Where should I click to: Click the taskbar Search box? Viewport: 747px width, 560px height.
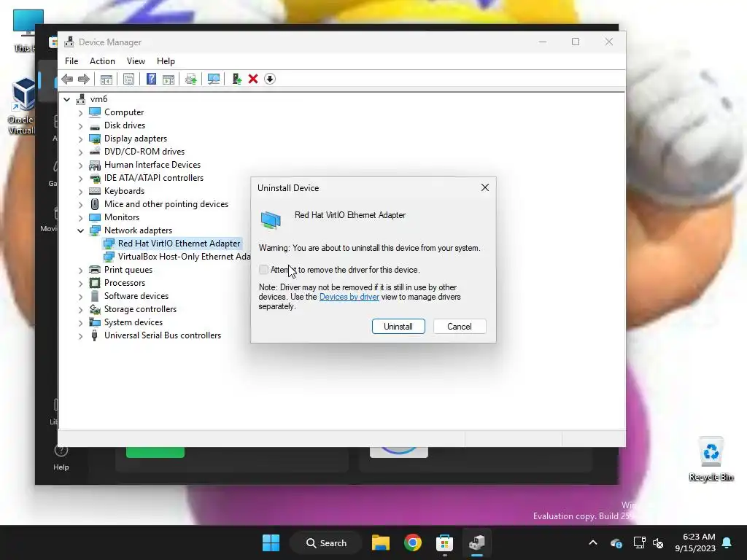pyautogui.click(x=326, y=542)
